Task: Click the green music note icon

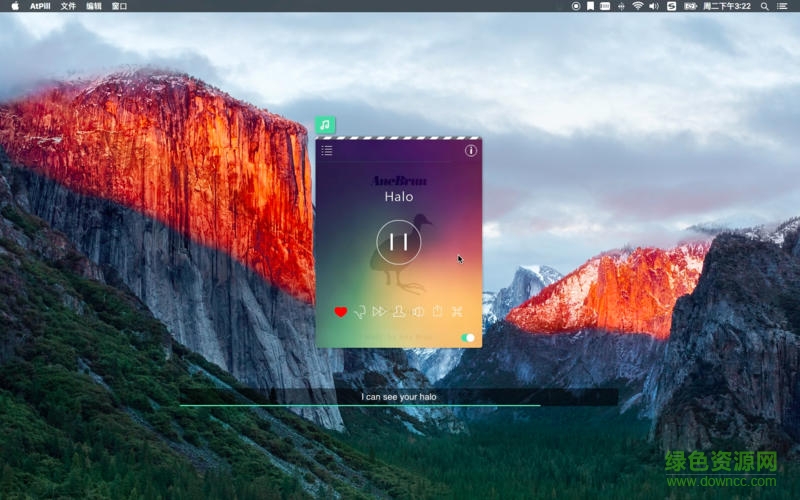Action: click(x=325, y=125)
